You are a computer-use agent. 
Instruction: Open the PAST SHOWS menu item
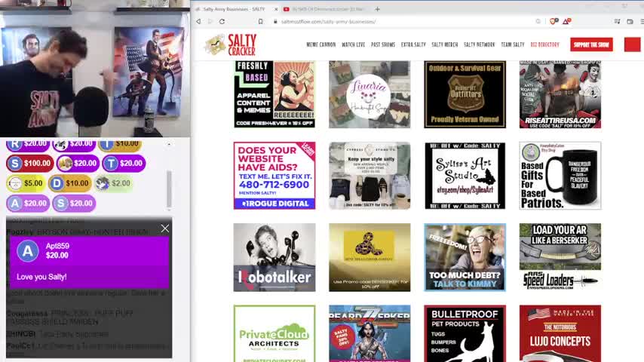[x=383, y=44]
